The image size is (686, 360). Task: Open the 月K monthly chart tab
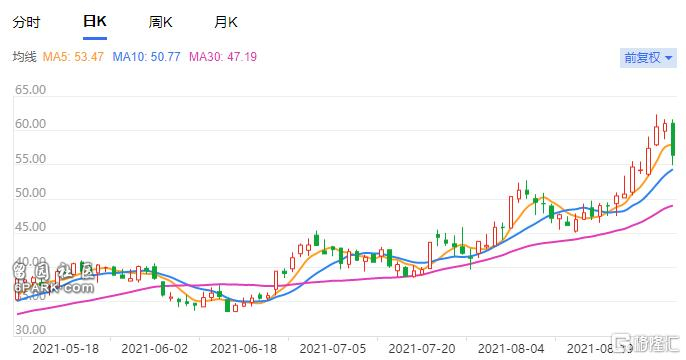click(226, 22)
